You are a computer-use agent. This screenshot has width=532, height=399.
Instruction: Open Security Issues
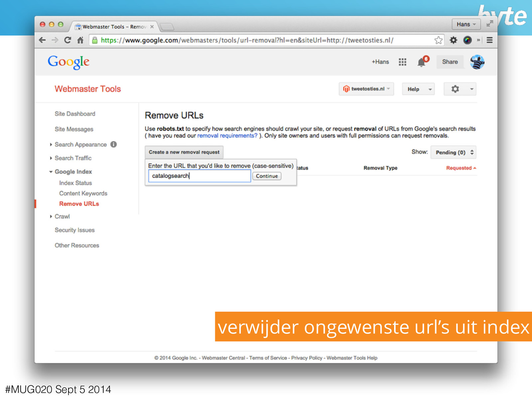point(74,230)
